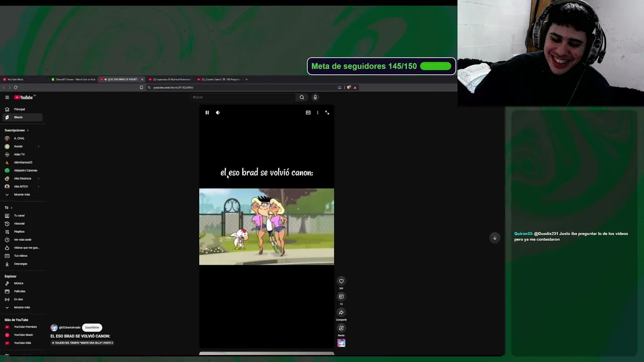
Task: Expand Mostrar más under Suscripciones
Action: click(23, 195)
